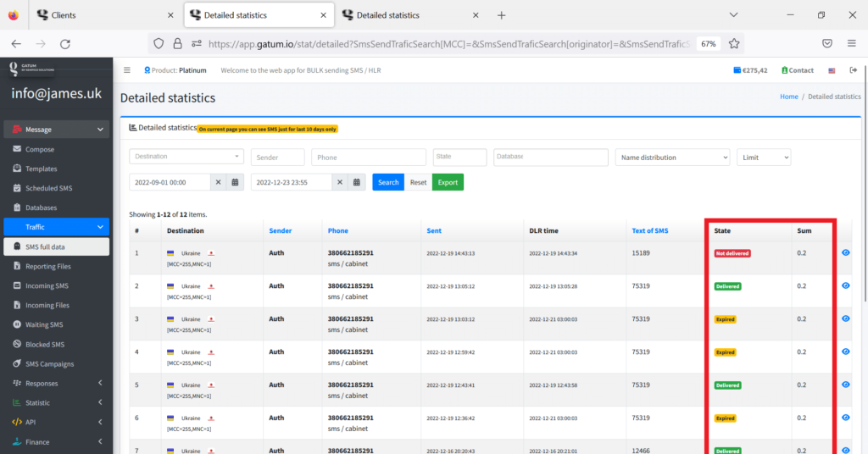Click the Reset button
The image size is (868, 454).
pos(418,182)
